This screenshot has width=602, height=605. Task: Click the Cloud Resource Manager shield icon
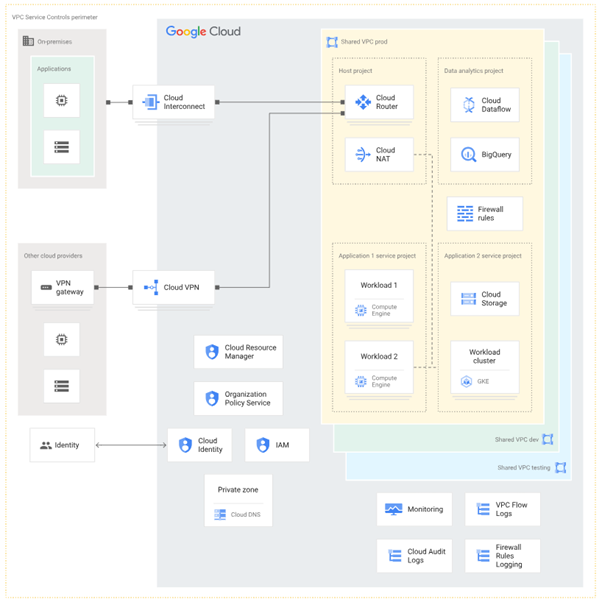point(212,352)
